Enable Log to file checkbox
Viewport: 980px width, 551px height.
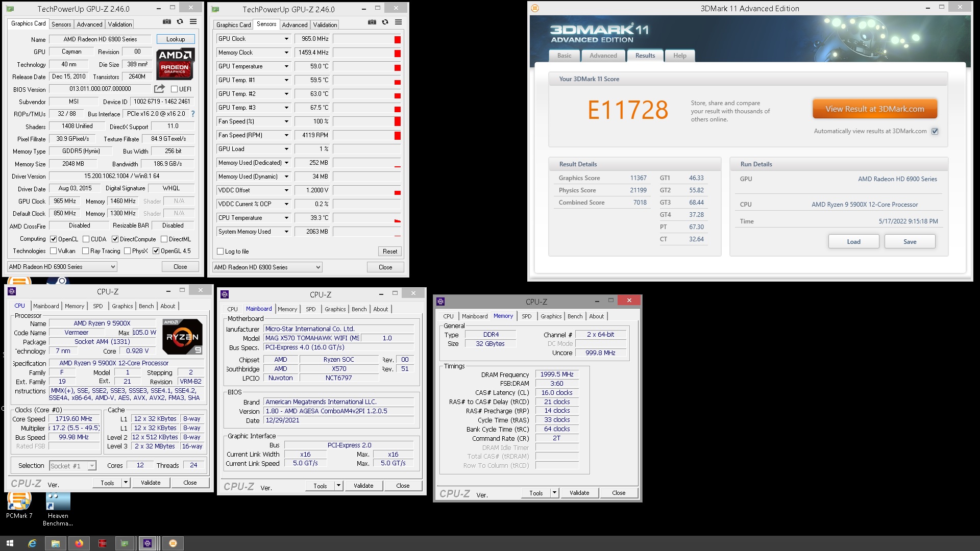pyautogui.click(x=220, y=252)
